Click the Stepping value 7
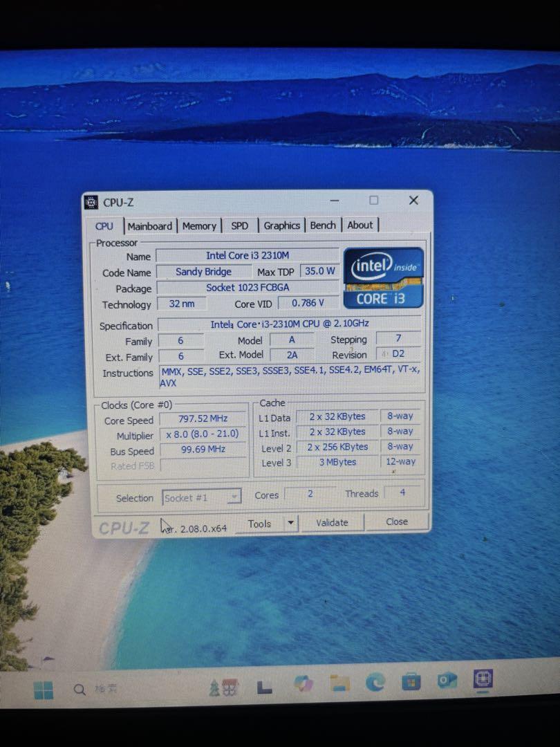Image resolution: width=560 pixels, height=747 pixels. pyautogui.click(x=398, y=338)
